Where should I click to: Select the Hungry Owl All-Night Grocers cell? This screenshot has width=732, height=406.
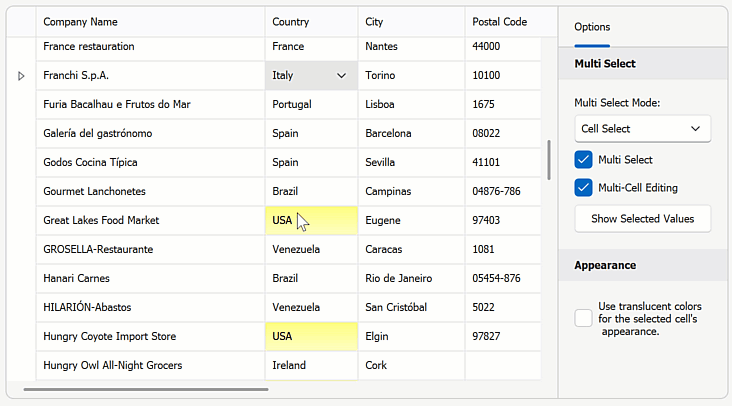pos(150,365)
